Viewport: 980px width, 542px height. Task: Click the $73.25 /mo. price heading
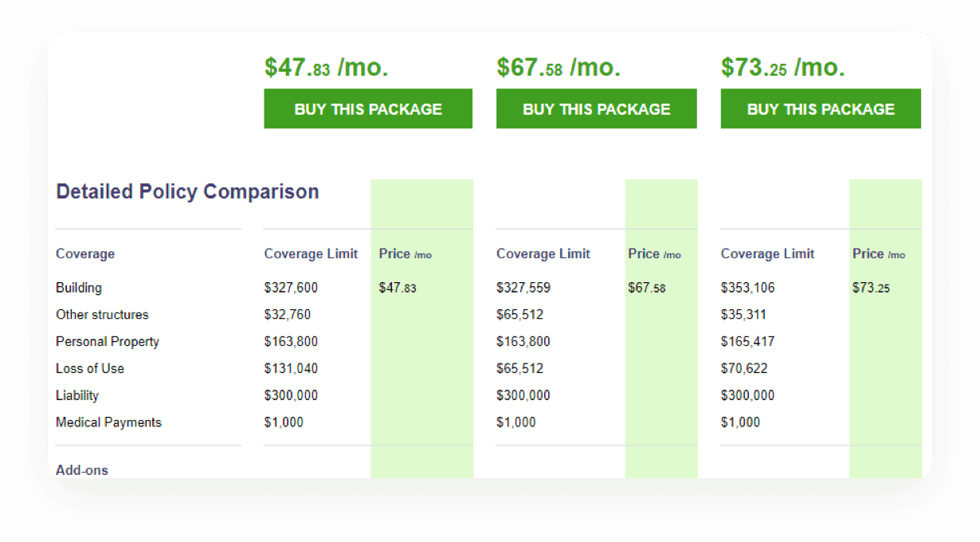click(783, 68)
